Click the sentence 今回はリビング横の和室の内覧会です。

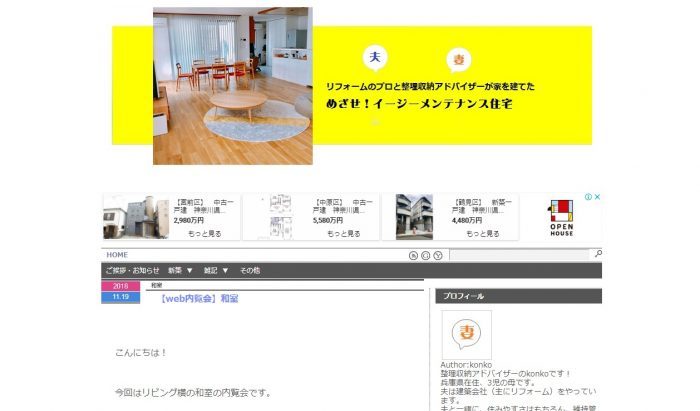click(x=193, y=393)
